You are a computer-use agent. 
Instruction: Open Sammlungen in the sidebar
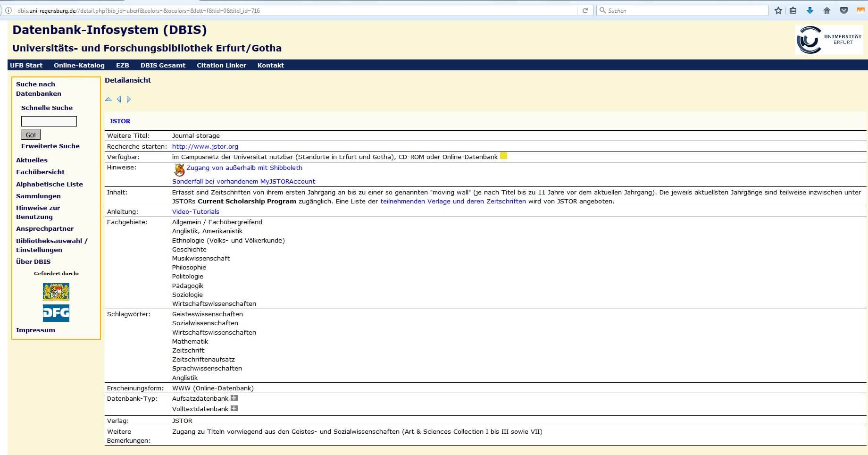tap(38, 196)
